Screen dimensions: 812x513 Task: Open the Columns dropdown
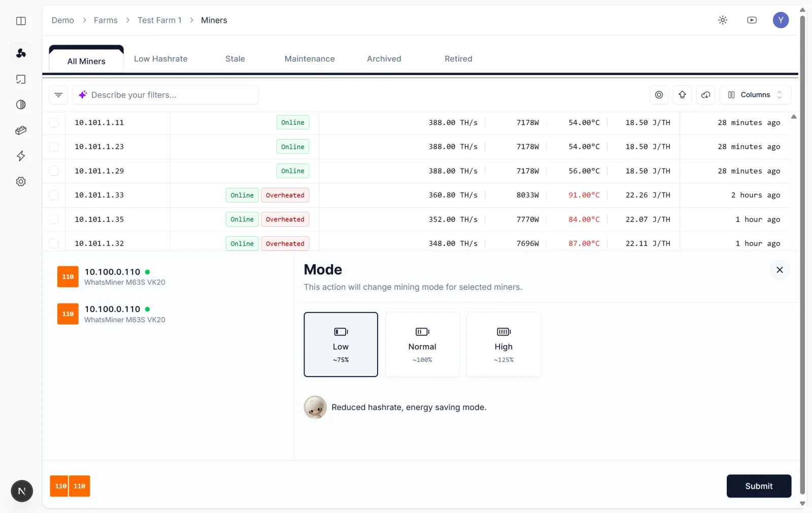tap(756, 95)
